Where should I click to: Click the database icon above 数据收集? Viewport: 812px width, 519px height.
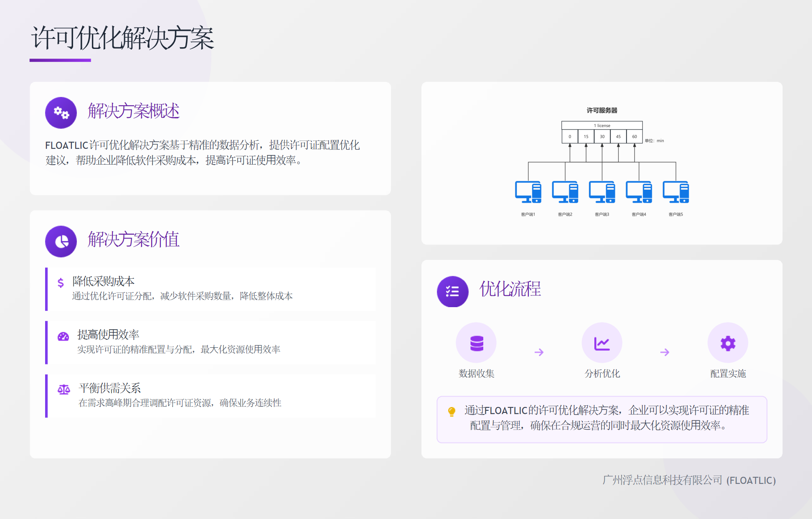[x=476, y=343]
